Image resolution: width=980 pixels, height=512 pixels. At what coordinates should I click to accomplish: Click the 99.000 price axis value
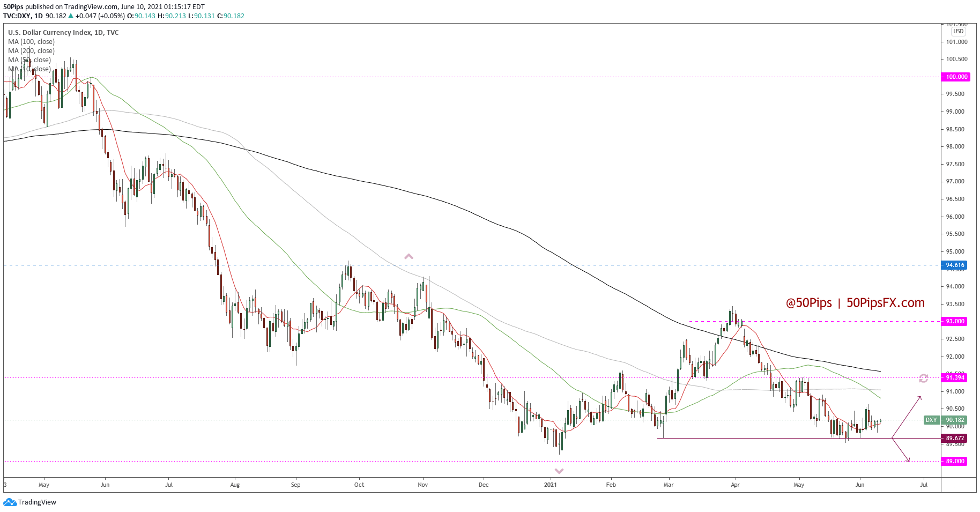click(x=955, y=112)
